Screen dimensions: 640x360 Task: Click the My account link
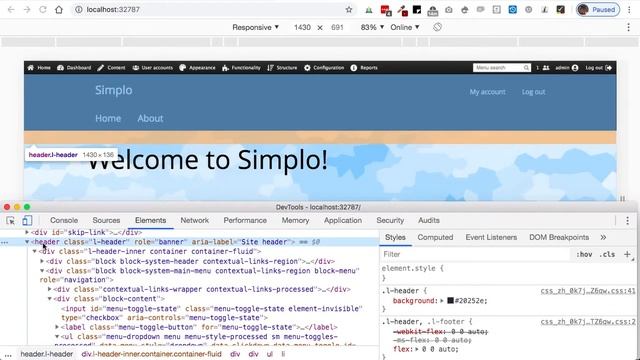[487, 92]
